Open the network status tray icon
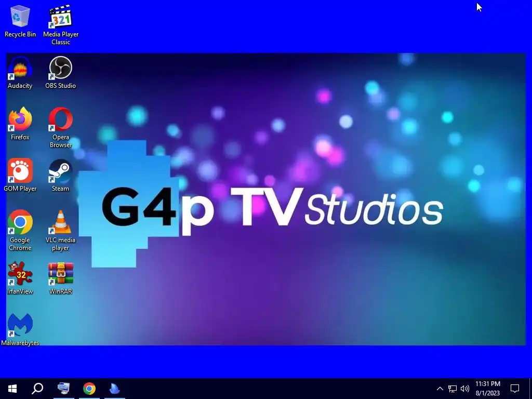This screenshot has height=399, width=532. (453, 389)
